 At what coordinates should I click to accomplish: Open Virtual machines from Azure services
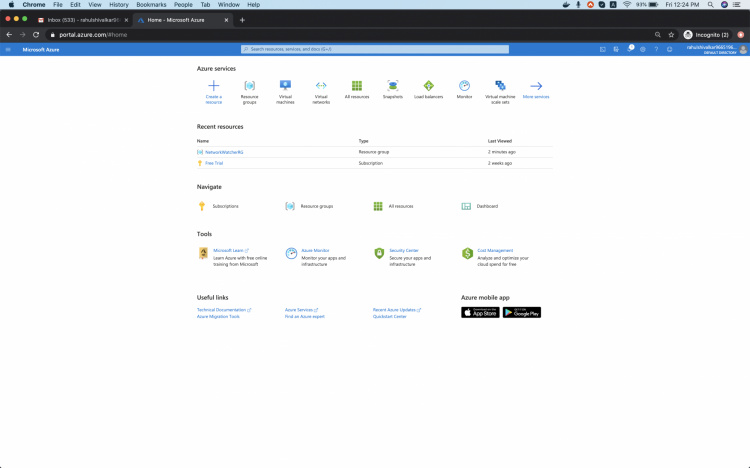pyautogui.click(x=285, y=87)
